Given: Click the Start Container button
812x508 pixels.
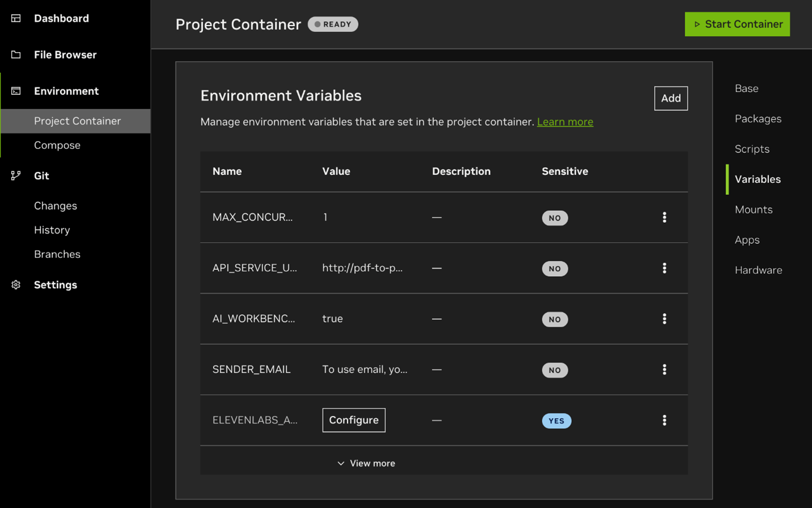Looking at the screenshot, I should tap(737, 24).
